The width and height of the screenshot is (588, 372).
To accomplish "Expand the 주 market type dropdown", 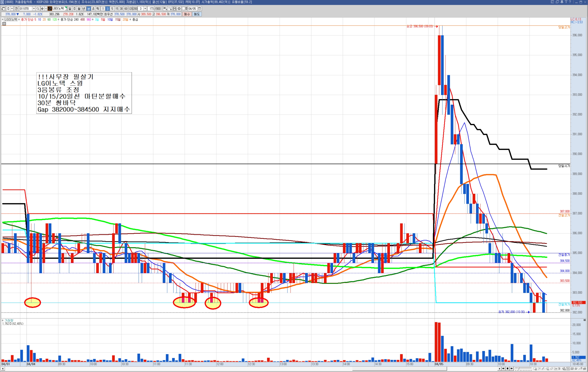I will coord(12,8).
